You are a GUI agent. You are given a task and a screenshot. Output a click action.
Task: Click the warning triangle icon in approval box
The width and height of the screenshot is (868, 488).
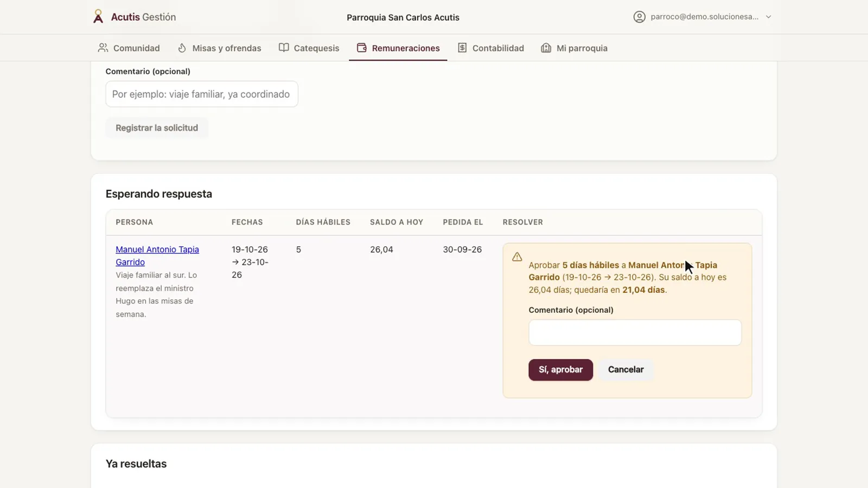517,256
